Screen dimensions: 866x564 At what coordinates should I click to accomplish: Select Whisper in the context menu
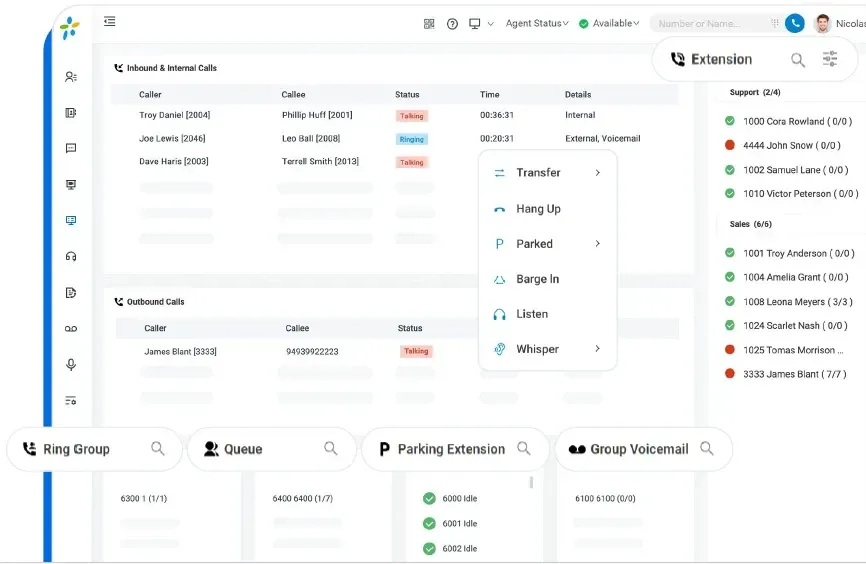pyautogui.click(x=547, y=349)
